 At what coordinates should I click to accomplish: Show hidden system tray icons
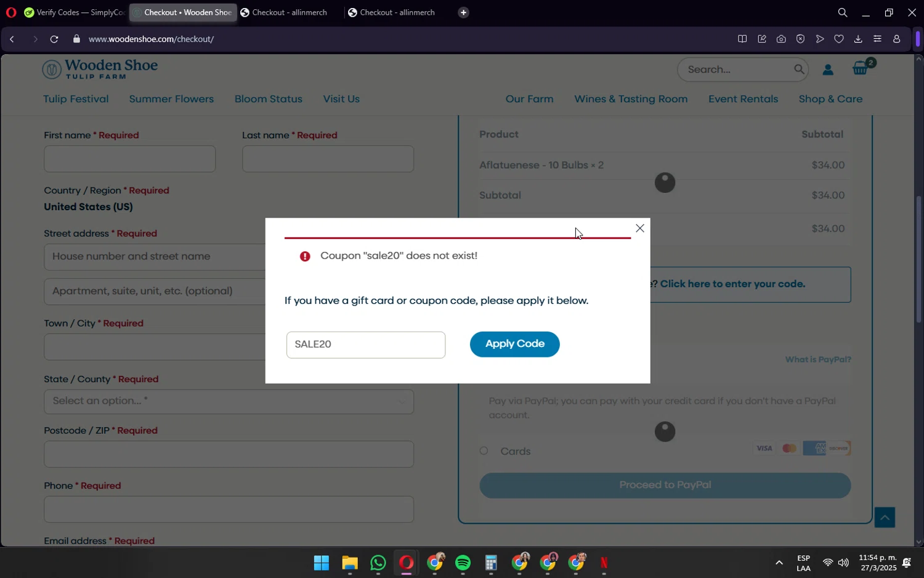point(779,563)
